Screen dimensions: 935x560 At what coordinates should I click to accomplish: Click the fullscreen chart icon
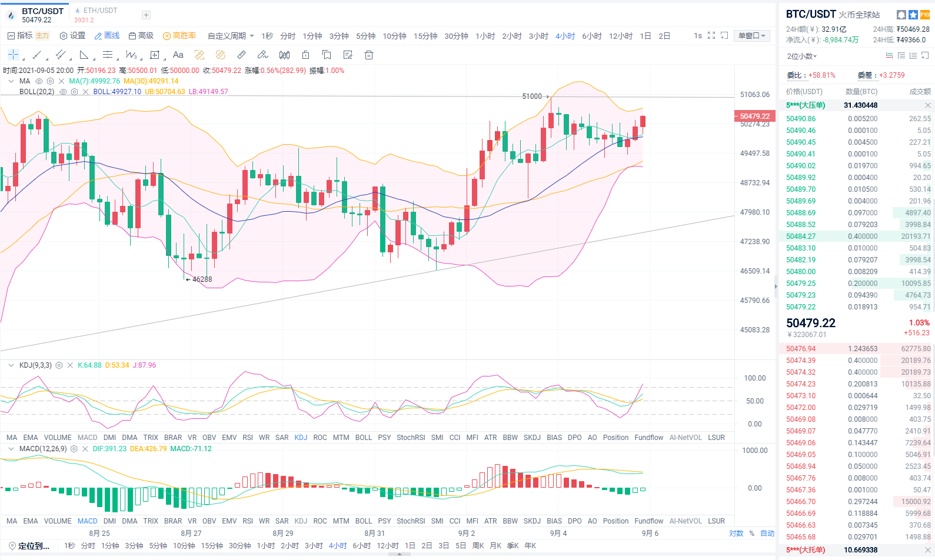pos(711,35)
